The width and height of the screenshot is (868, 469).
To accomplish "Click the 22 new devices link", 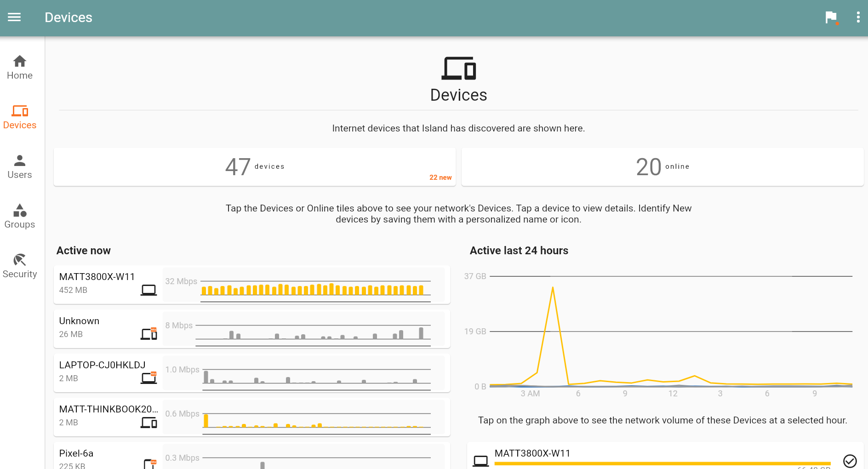I will [x=440, y=177].
